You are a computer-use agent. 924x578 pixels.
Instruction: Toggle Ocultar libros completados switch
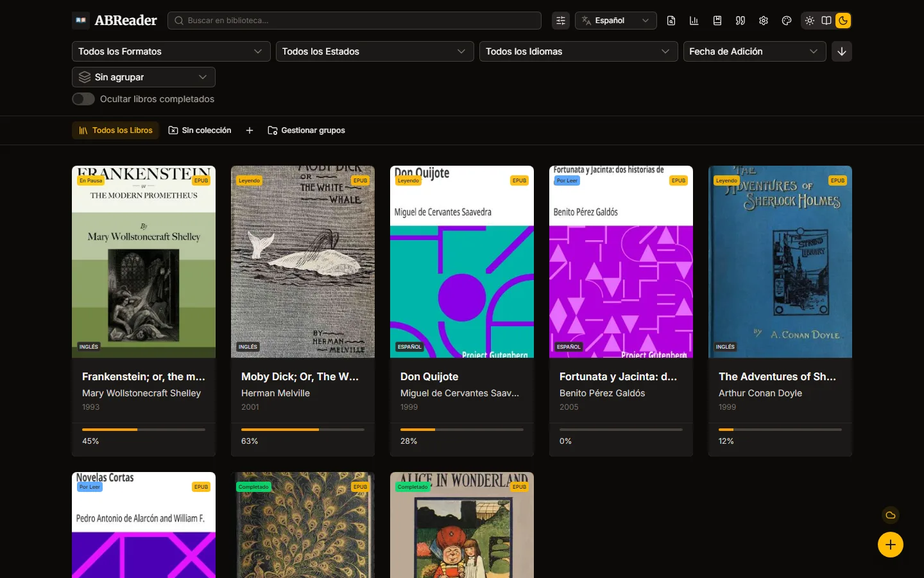[83, 99]
